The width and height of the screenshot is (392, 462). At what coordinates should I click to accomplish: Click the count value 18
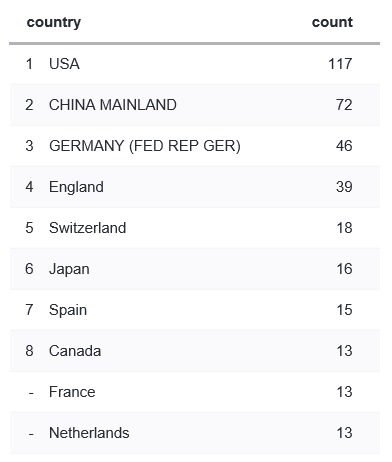(x=344, y=228)
